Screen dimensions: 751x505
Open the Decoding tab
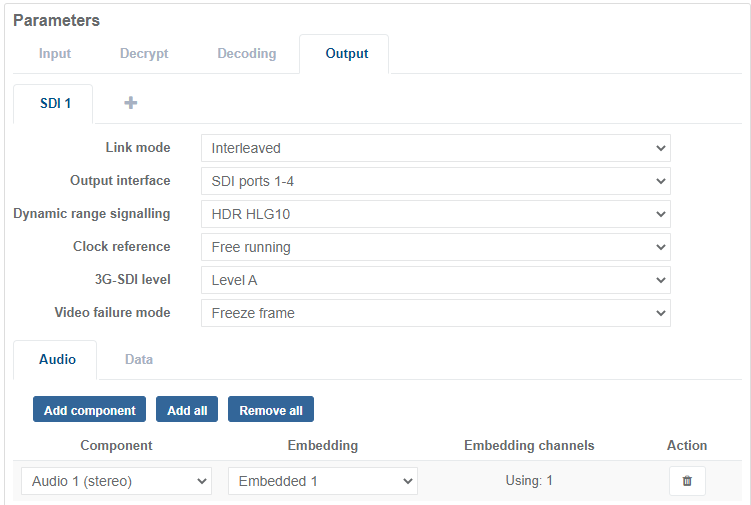pyautogui.click(x=246, y=54)
